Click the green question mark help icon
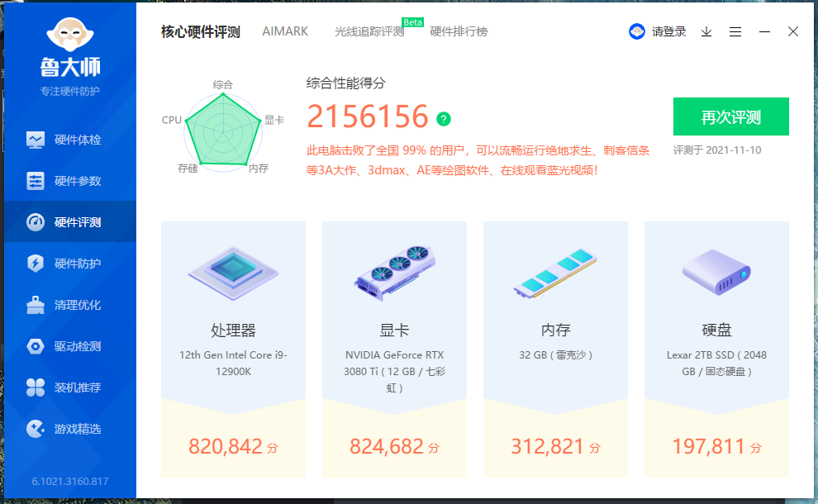This screenshot has height=504, width=818. tap(444, 119)
